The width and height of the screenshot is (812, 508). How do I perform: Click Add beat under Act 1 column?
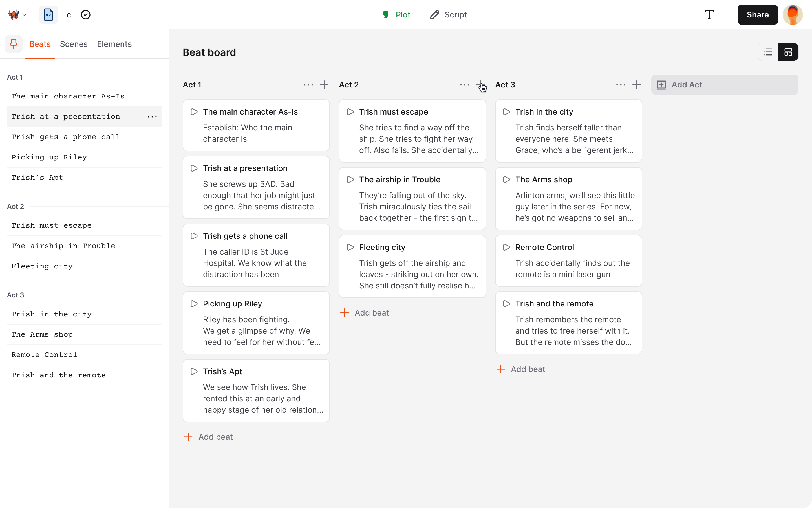click(x=208, y=437)
